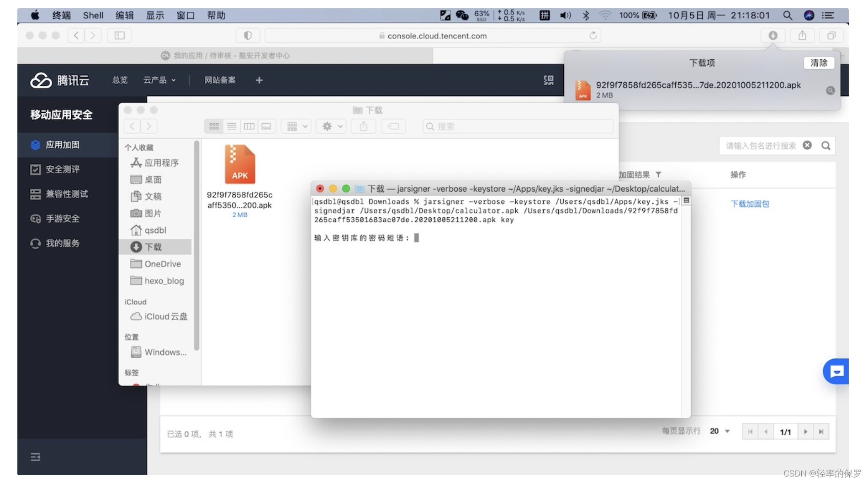The image size is (868, 482).
Task: Open the Shell menu
Action: pos(93,16)
